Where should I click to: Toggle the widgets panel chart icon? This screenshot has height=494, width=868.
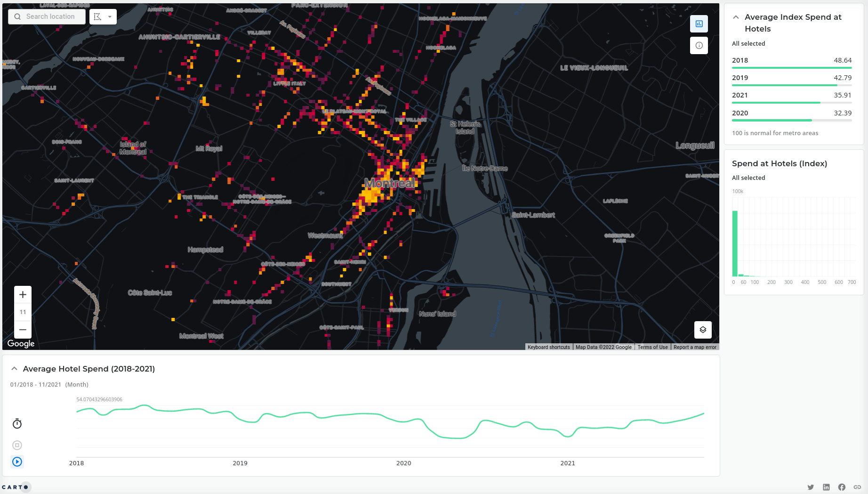click(x=699, y=24)
